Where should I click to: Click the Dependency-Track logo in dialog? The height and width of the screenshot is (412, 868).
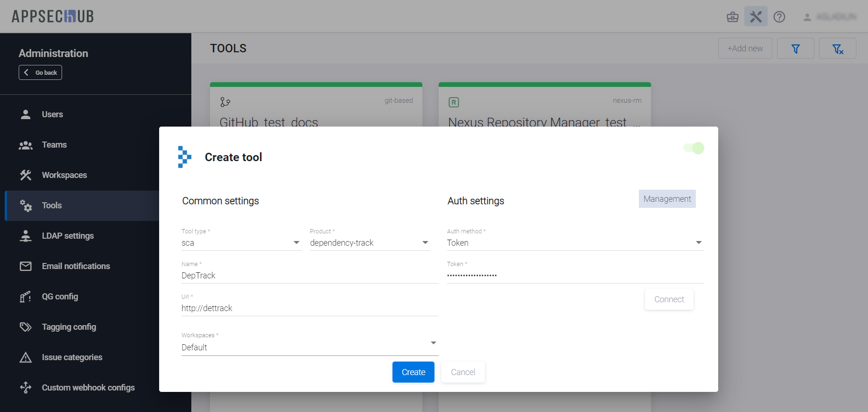(184, 157)
